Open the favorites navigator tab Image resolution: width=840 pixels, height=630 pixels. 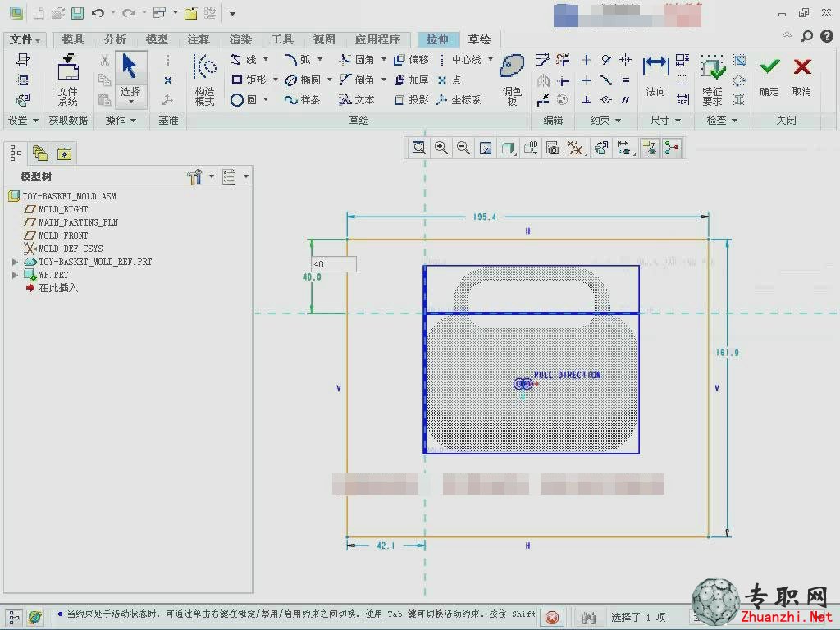tap(64, 153)
